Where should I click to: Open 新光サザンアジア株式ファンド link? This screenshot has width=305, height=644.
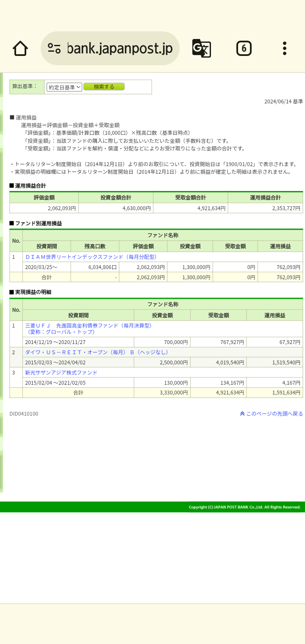click(61, 372)
